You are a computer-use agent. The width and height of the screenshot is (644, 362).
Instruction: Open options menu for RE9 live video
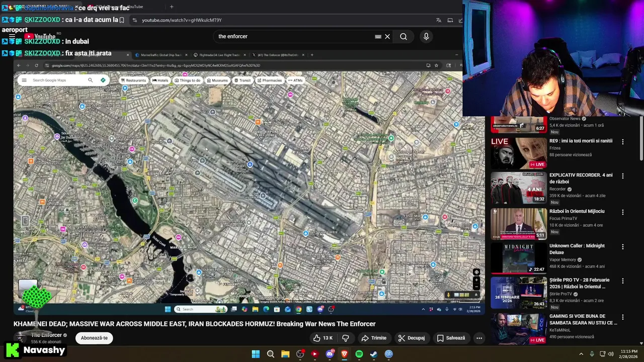(x=623, y=142)
